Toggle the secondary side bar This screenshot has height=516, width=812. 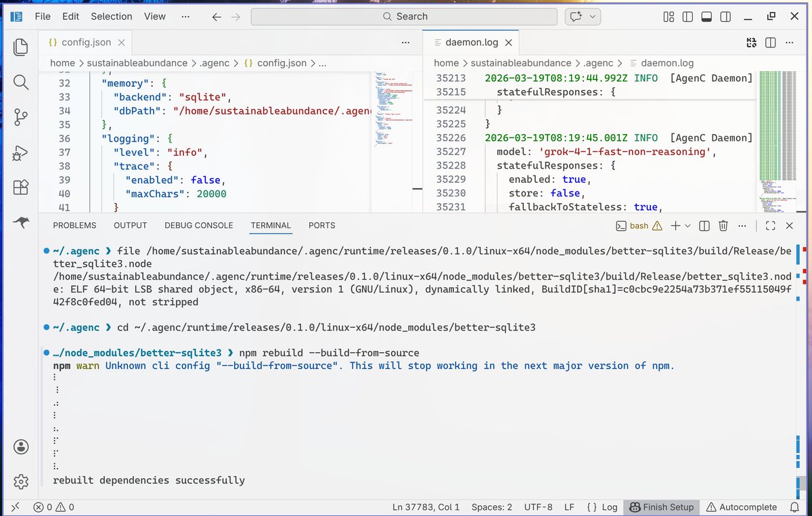[x=725, y=17]
